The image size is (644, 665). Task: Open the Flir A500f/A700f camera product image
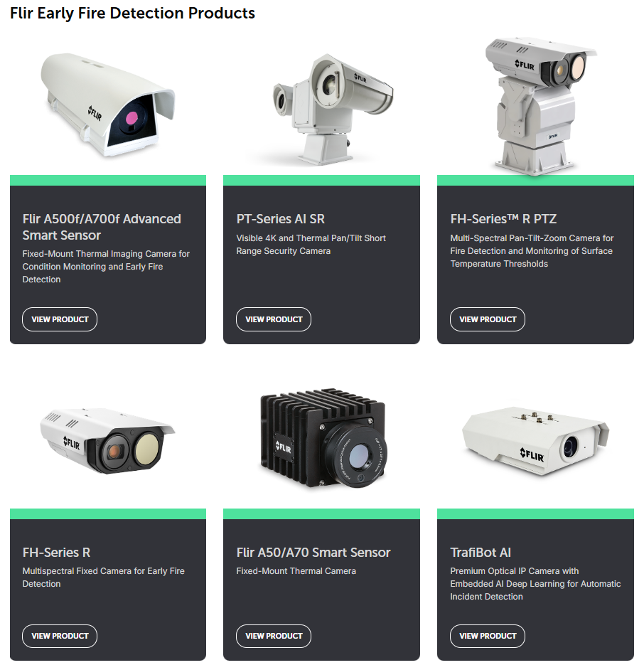(107, 104)
